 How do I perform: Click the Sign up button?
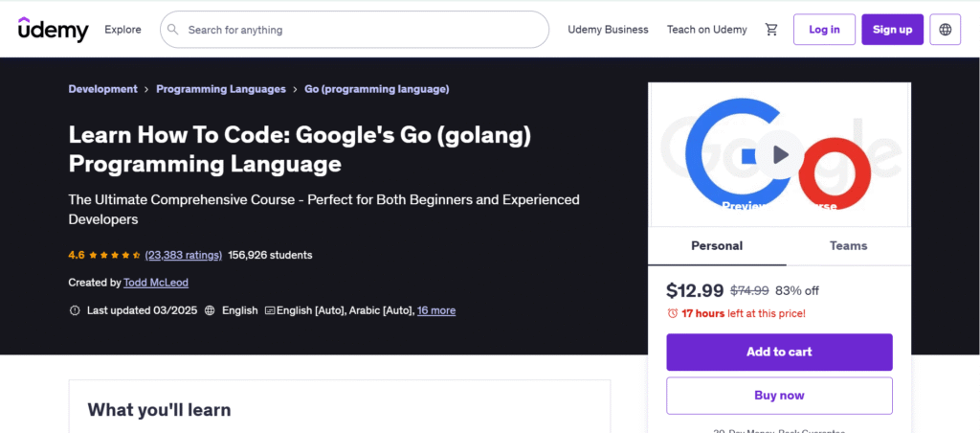893,30
